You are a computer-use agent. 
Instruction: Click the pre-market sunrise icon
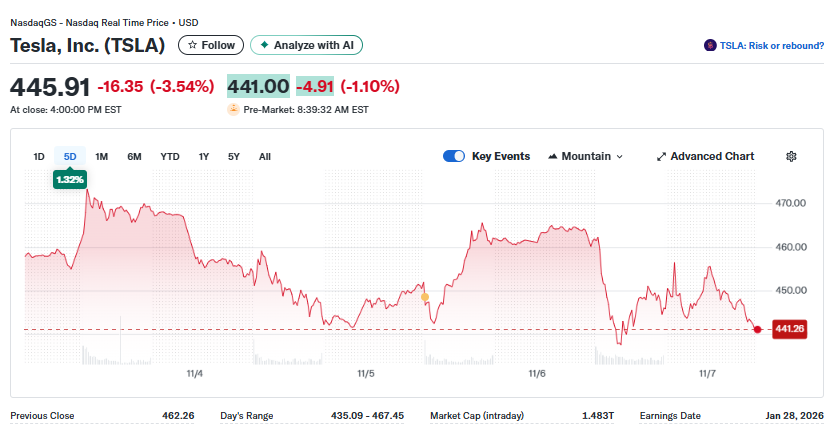tap(233, 109)
